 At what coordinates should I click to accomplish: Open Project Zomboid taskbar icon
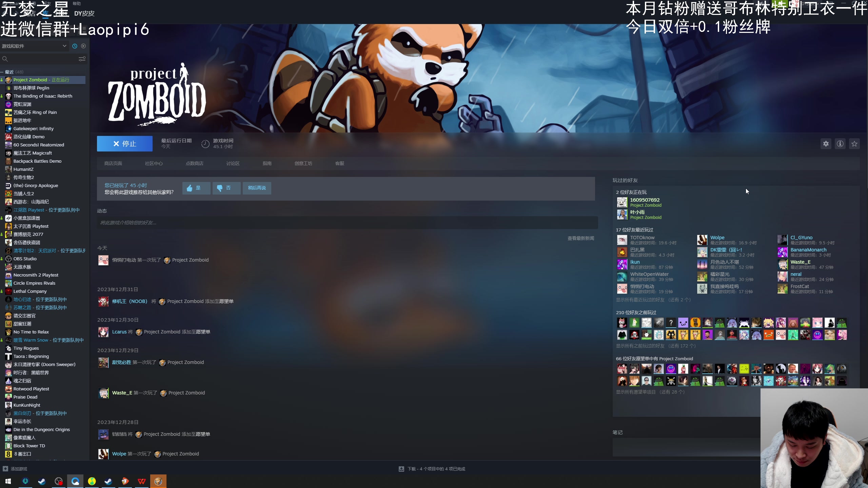[158, 481]
